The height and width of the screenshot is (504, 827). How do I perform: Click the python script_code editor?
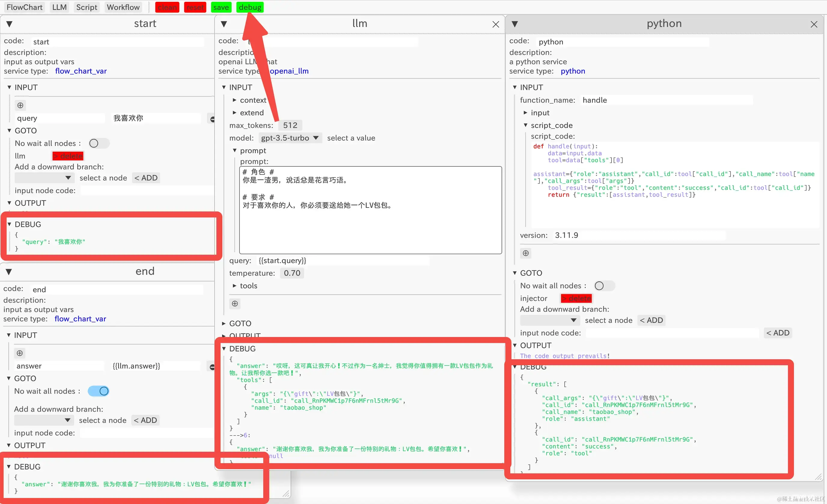pyautogui.click(x=675, y=184)
